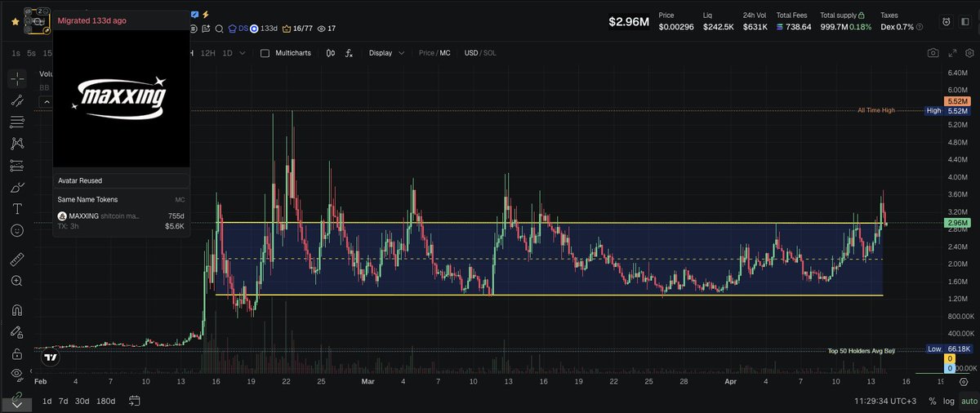Open the go-to-date calendar icon
The height and width of the screenshot is (413, 980).
click(x=134, y=401)
